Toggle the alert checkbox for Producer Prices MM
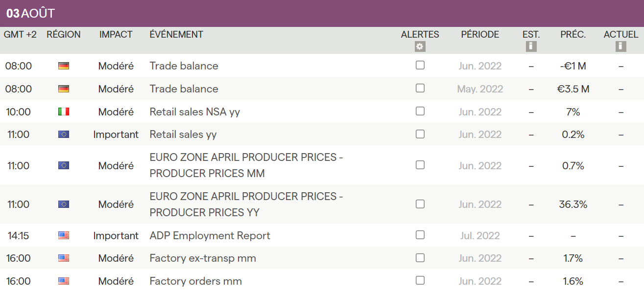 [x=420, y=165]
